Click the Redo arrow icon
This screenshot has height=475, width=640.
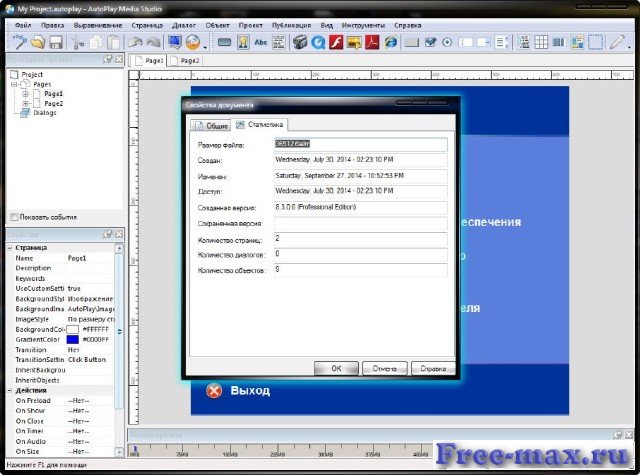tap(153, 42)
